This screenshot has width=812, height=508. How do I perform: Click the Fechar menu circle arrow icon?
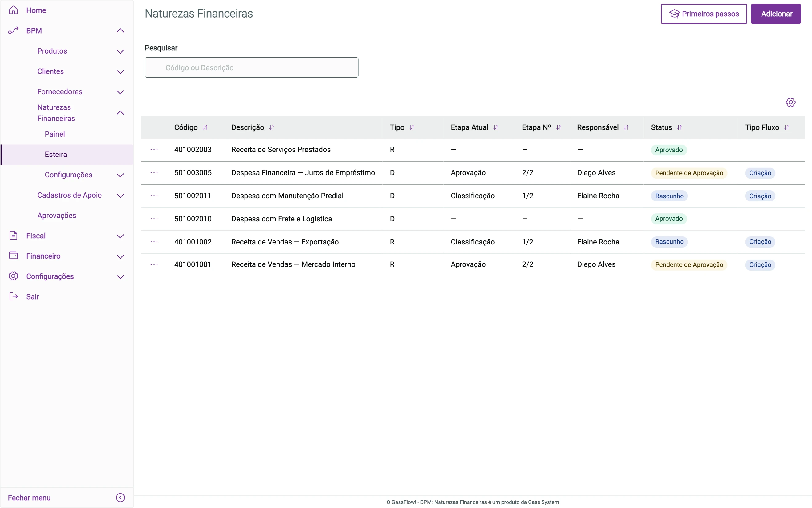coord(120,498)
